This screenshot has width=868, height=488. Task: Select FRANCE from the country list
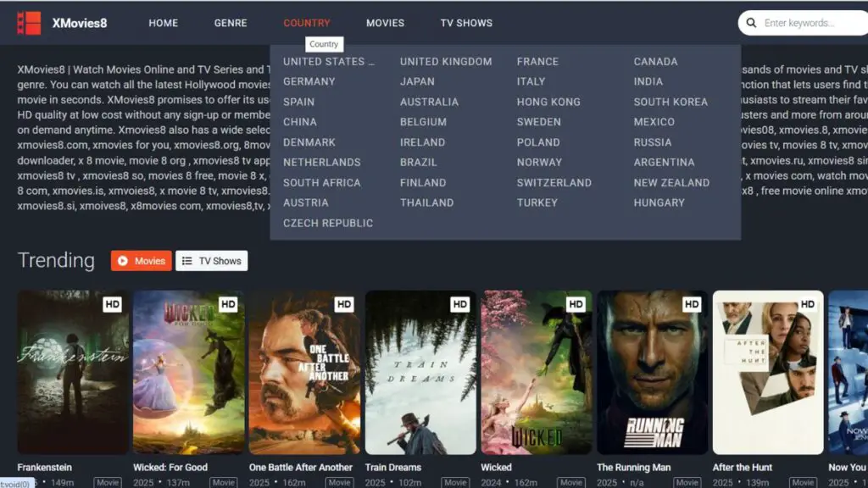click(538, 61)
